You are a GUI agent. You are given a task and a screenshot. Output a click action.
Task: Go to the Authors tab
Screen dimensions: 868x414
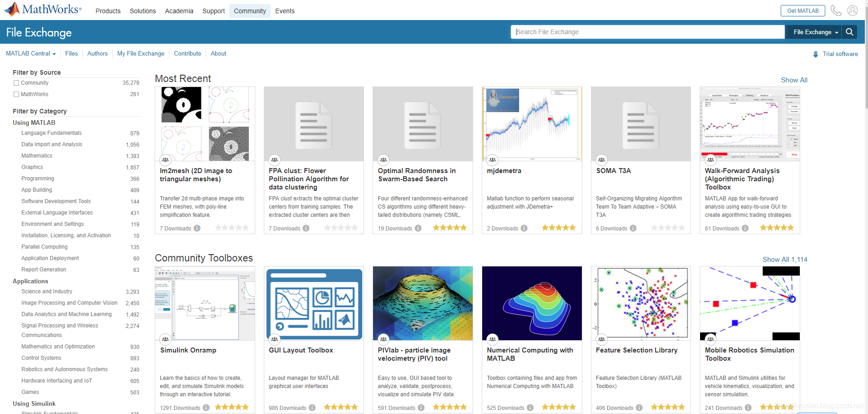pyautogui.click(x=97, y=54)
